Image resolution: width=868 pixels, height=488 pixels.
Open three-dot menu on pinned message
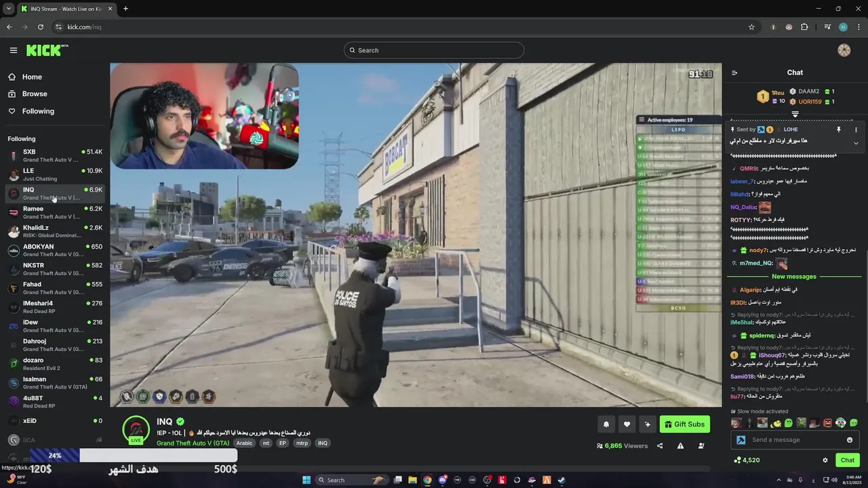[856, 129]
